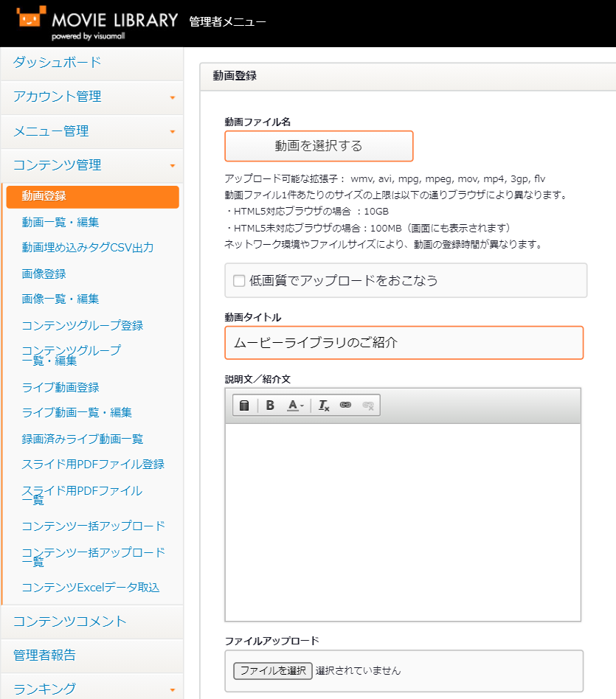Open 画像登録 in the sidebar
Viewport: 616px width, 699px height.
[44, 274]
